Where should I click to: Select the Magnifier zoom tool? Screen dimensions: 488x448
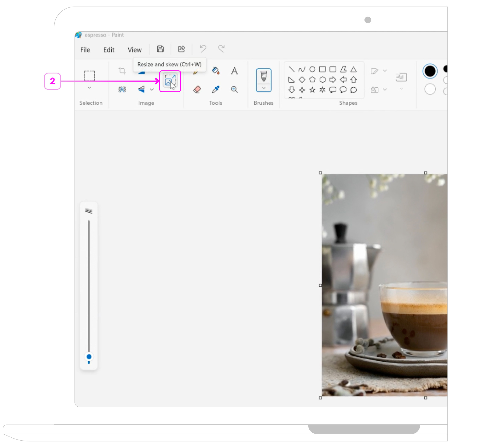(234, 90)
